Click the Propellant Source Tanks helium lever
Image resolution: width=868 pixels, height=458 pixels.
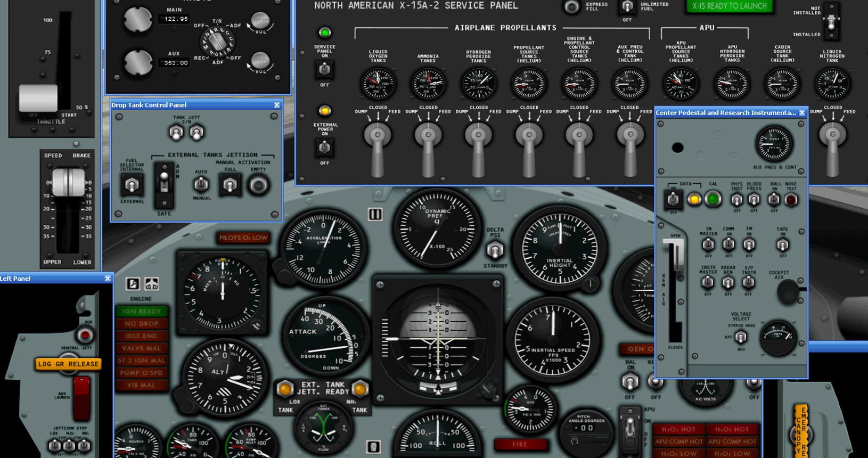(x=529, y=149)
